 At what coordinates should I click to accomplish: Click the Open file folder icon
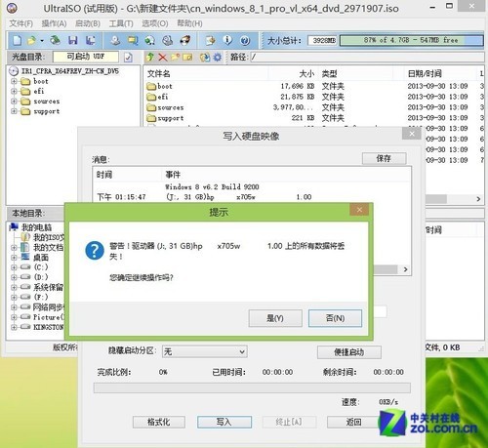point(32,40)
